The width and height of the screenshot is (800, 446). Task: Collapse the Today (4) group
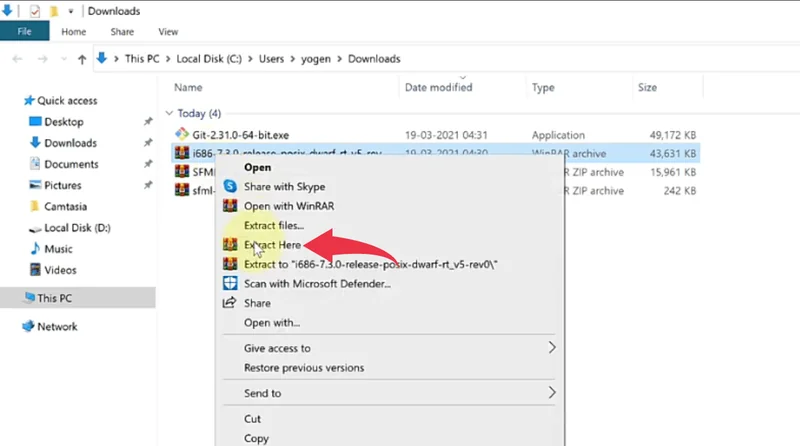[170, 113]
